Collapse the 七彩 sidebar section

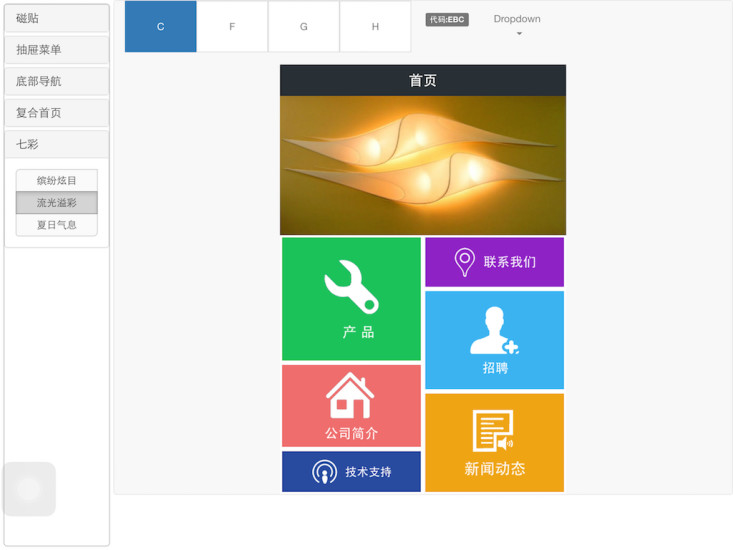57,144
